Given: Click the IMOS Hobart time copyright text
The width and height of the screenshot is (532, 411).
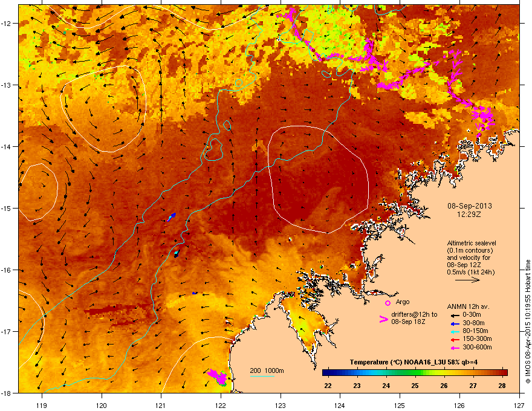Looking at the screenshot, I should pos(528,322).
